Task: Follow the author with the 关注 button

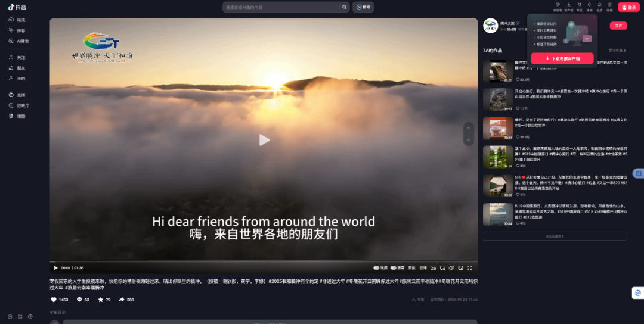Action: (618, 26)
